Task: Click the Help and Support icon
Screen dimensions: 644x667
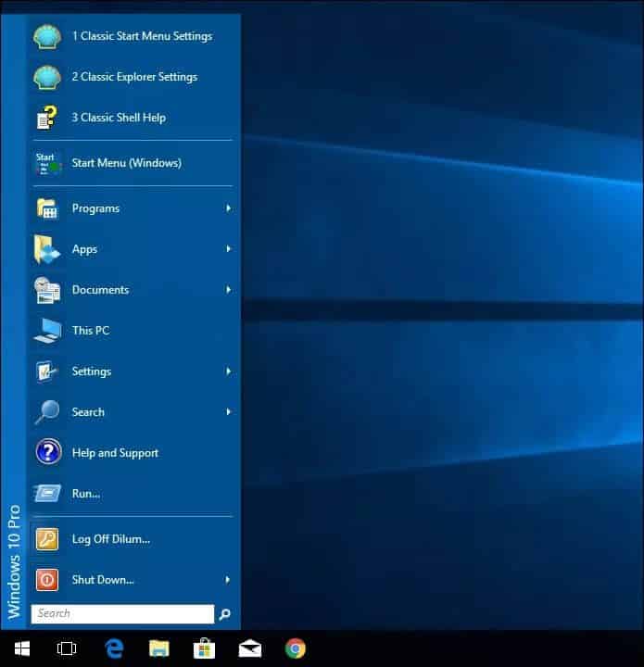Action: [x=48, y=452]
